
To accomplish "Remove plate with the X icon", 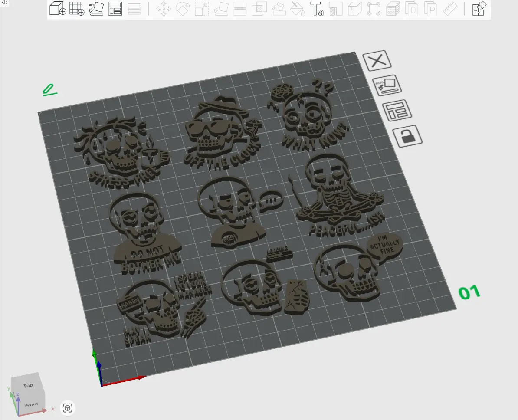I will (x=377, y=60).
